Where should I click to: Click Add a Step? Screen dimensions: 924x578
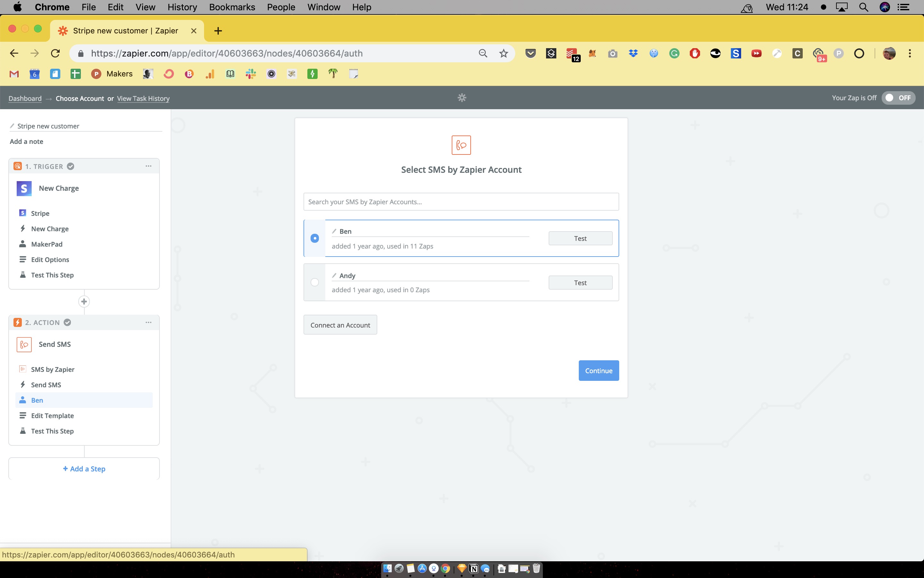(x=84, y=469)
